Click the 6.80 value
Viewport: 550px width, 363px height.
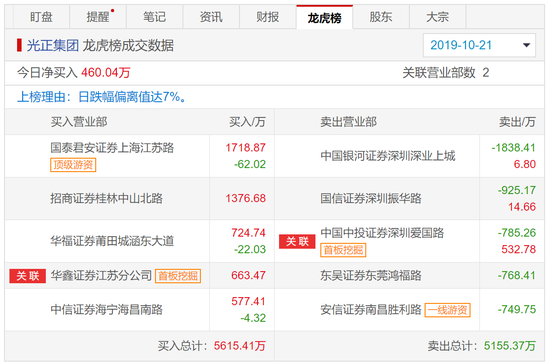click(x=525, y=164)
